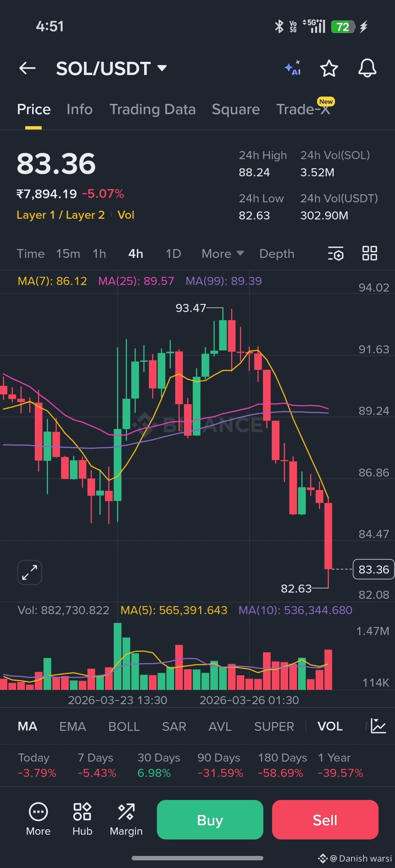Tap the MA(7): 86.12 legend value
Image resolution: width=395 pixels, height=868 pixels.
tap(52, 281)
